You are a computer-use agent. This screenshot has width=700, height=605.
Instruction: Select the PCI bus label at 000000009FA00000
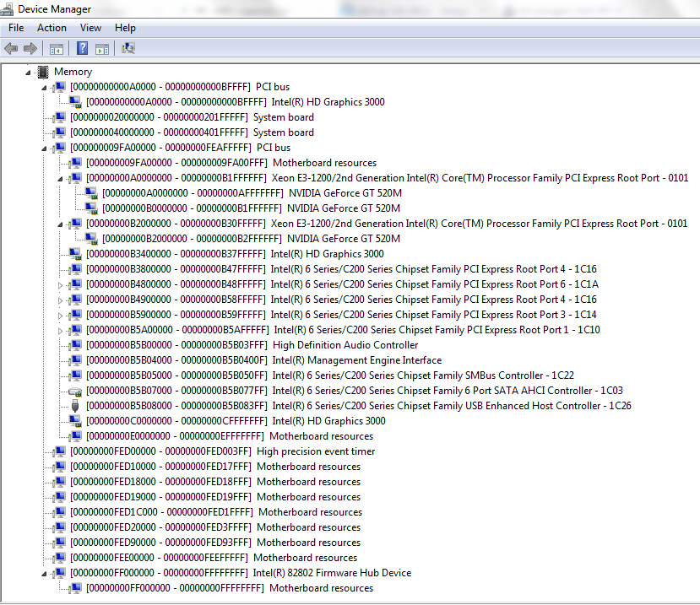pyautogui.click(x=274, y=148)
